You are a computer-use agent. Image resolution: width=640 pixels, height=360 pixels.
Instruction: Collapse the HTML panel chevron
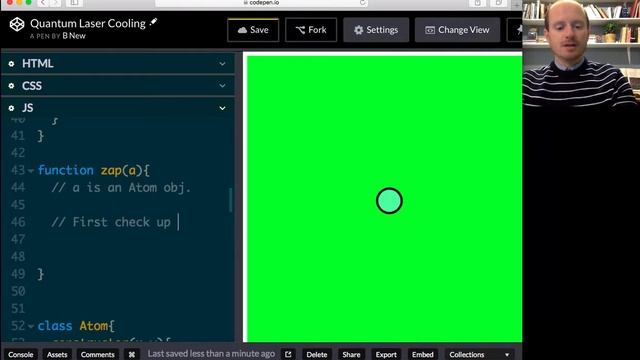[x=222, y=64]
